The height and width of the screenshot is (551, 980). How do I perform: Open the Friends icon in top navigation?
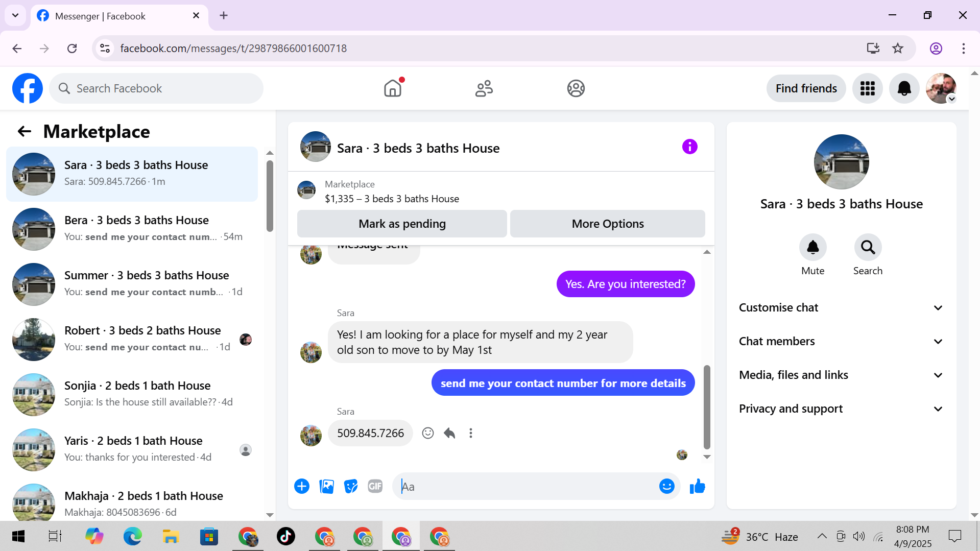[484, 88]
